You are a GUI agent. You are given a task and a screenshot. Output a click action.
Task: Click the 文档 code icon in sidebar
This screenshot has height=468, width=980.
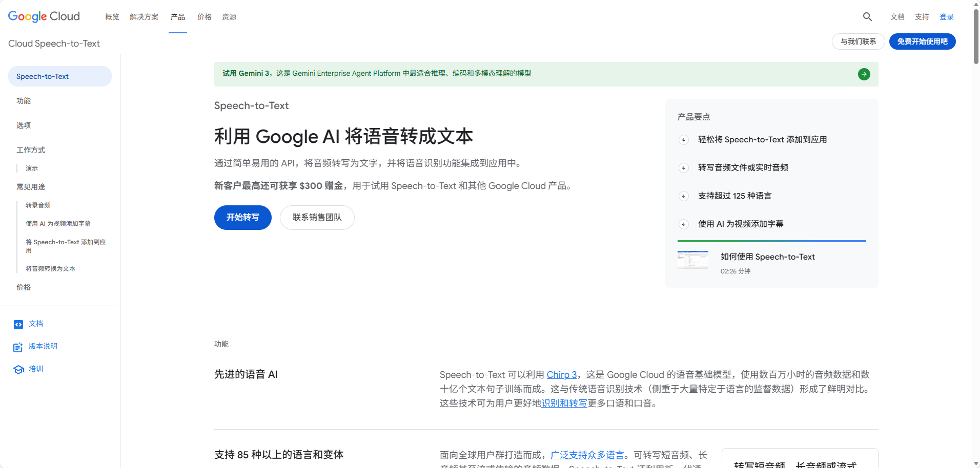point(18,325)
